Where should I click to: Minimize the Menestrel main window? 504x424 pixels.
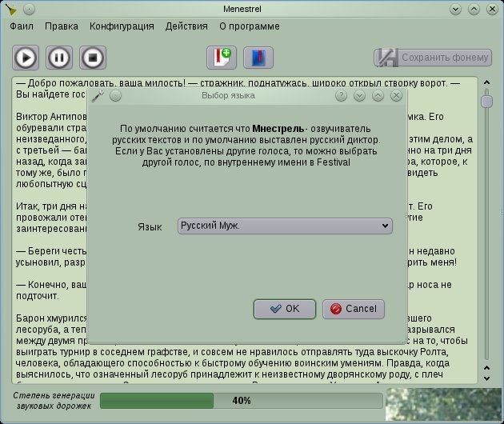coord(455,10)
